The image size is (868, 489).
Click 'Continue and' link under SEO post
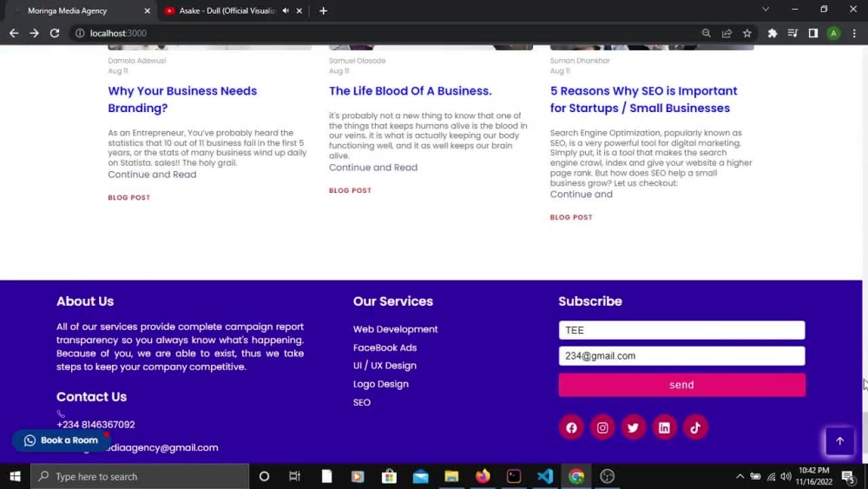click(x=582, y=195)
